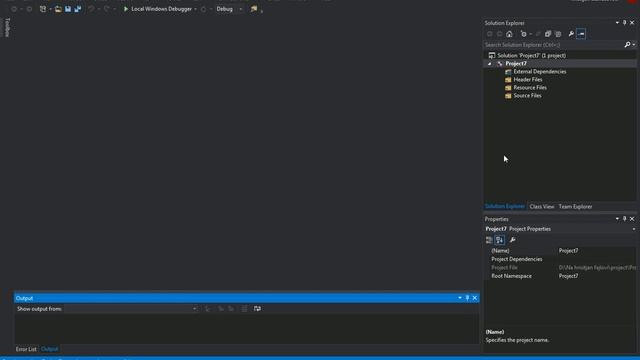The width and height of the screenshot is (640, 360).
Task: Toggle Show All Files in Solution Explorer
Action: [x=558, y=34]
